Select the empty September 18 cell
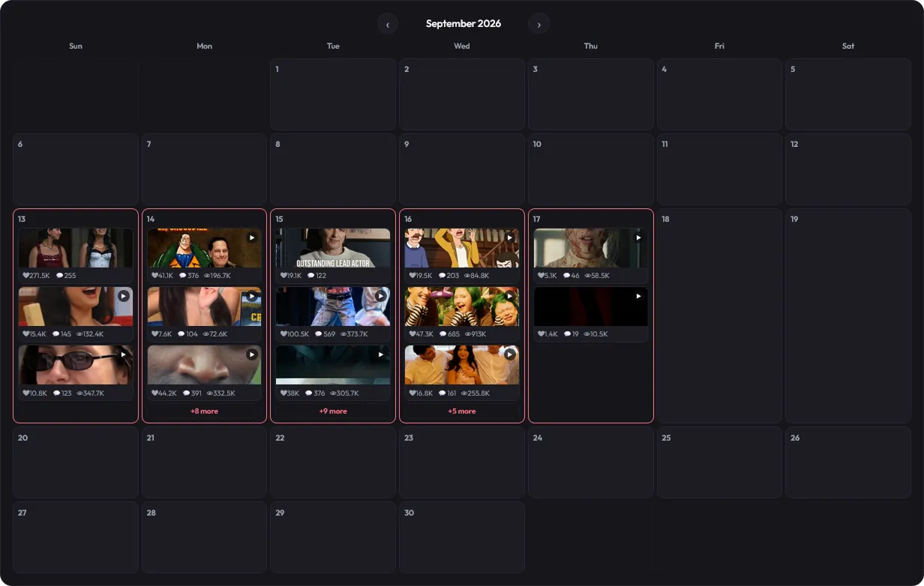Screen dimensions: 924x586 (719, 315)
